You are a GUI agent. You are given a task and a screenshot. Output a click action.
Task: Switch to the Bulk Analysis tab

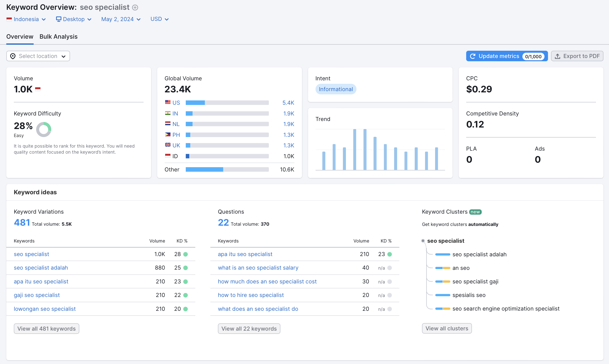tap(58, 37)
